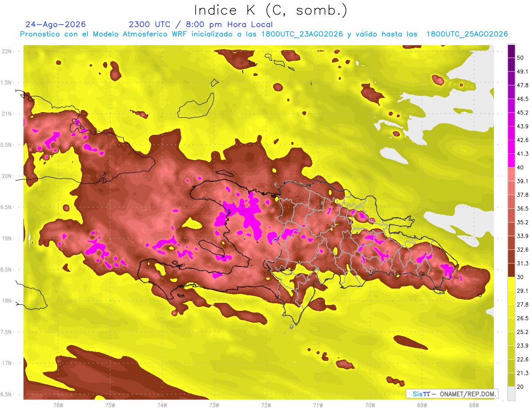Pick the gray swatch below colorbar value 20

pos(511,394)
